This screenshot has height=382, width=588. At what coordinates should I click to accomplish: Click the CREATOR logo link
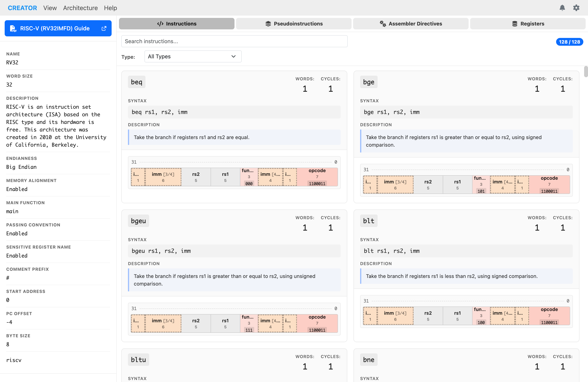click(x=22, y=8)
